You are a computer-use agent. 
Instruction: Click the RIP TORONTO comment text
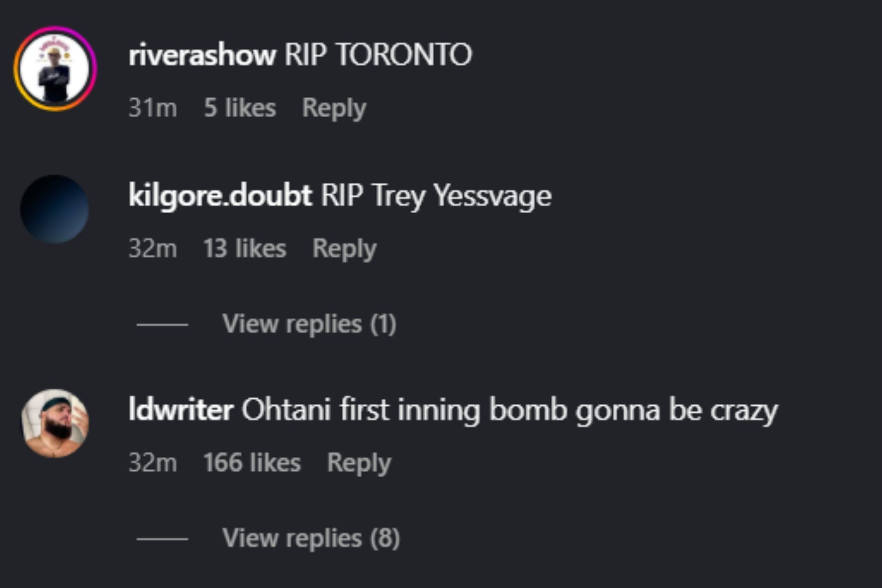point(378,55)
